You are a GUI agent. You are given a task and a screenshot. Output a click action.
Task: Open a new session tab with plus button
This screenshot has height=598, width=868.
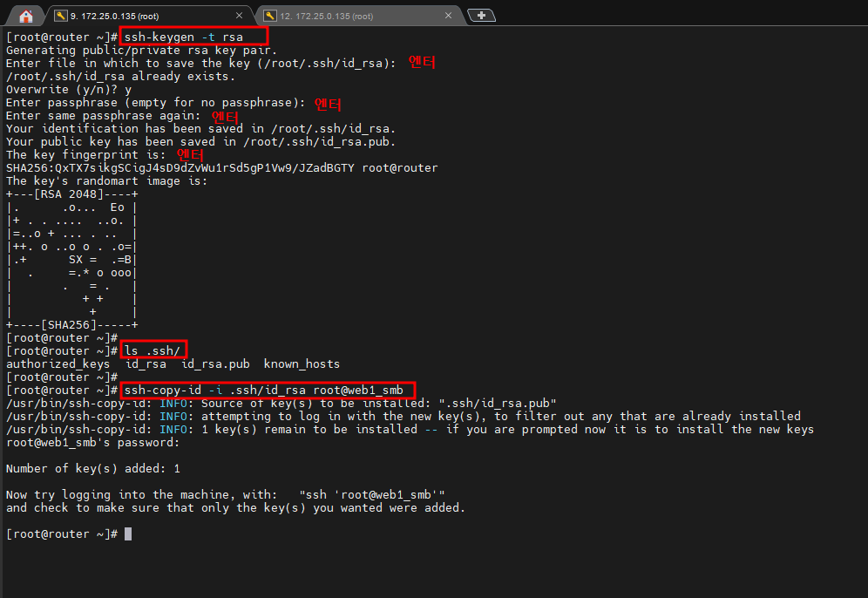482,16
